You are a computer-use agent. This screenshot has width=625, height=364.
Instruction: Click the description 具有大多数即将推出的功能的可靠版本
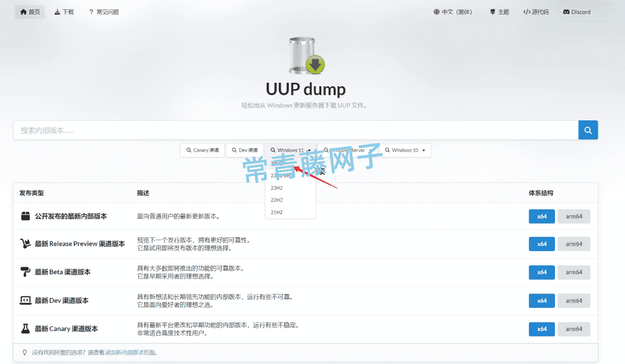[x=190, y=269]
